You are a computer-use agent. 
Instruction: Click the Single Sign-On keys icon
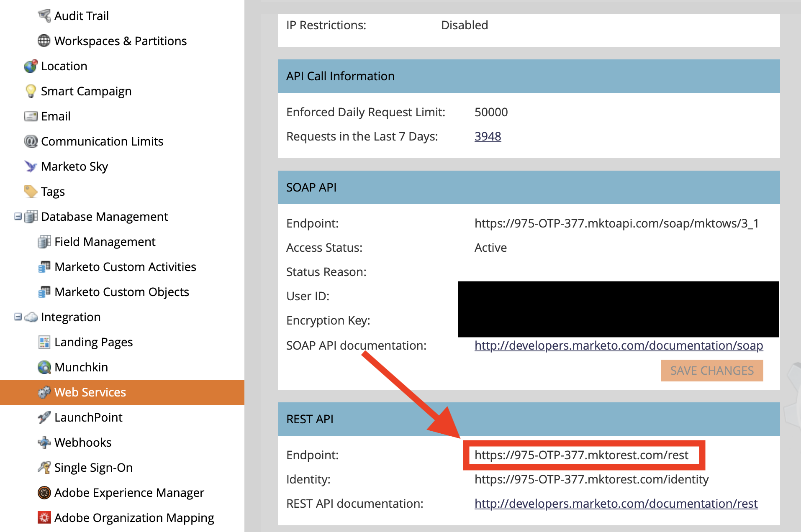click(x=44, y=468)
